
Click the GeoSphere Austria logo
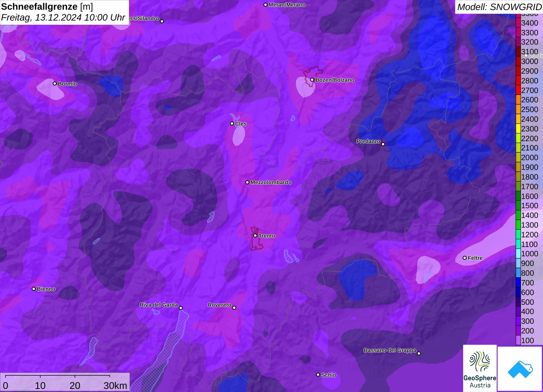tap(480, 368)
